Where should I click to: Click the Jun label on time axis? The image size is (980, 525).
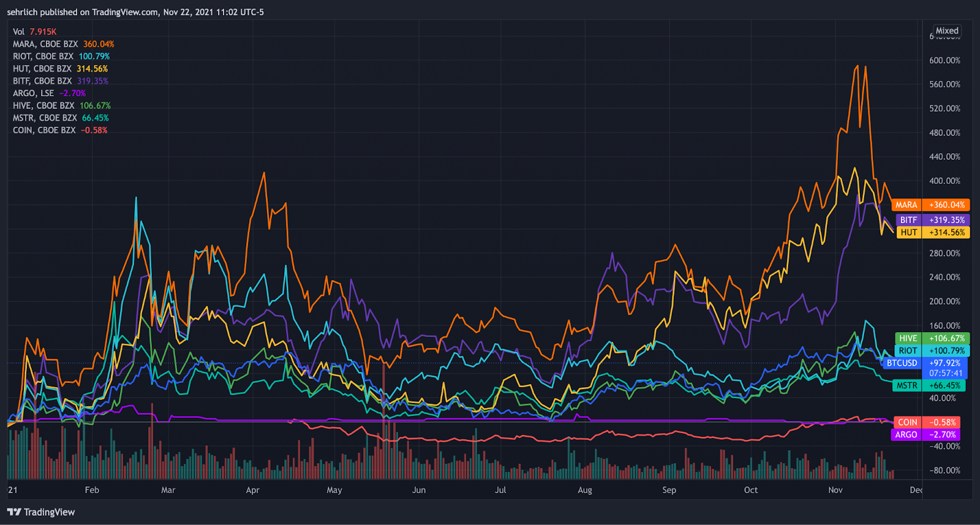tap(419, 490)
